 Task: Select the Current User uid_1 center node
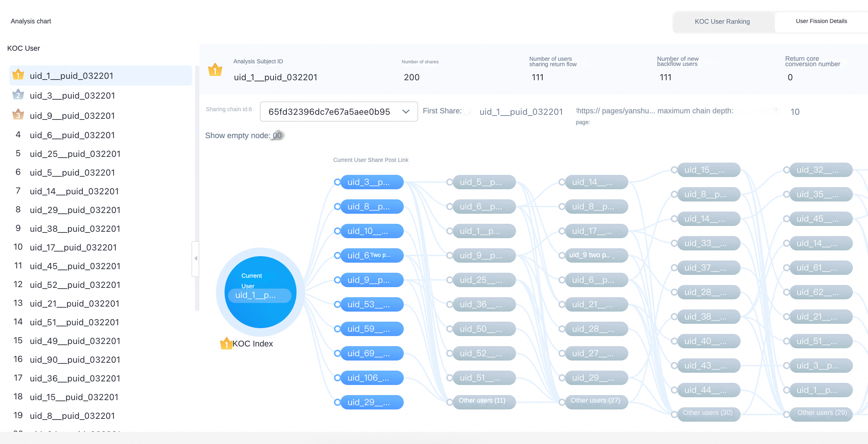coord(261,292)
